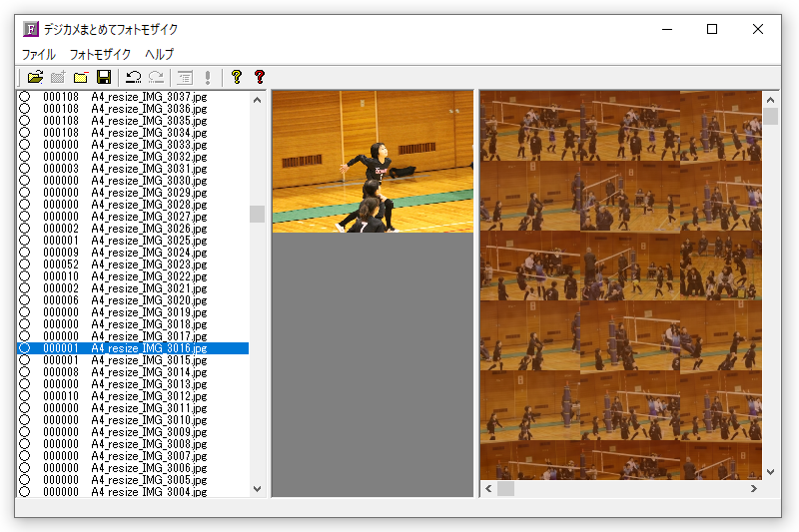Viewport: 799px width, 532px height.
Task: Click the remove-folder minus toolbar icon
Action: (81, 78)
